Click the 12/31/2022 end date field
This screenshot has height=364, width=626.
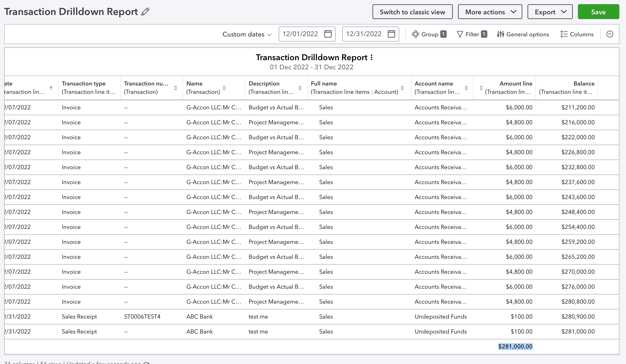click(371, 34)
